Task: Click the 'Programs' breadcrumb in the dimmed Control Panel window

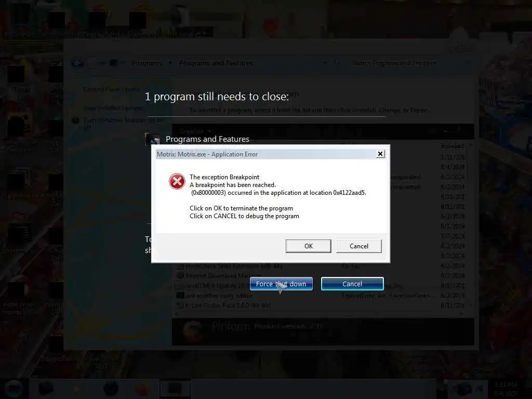Action: click(x=147, y=63)
